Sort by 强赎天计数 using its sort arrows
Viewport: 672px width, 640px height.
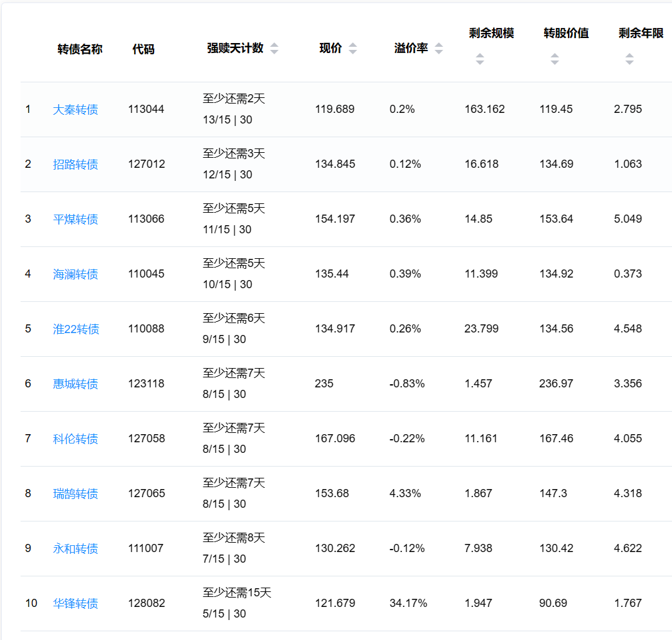(274, 49)
